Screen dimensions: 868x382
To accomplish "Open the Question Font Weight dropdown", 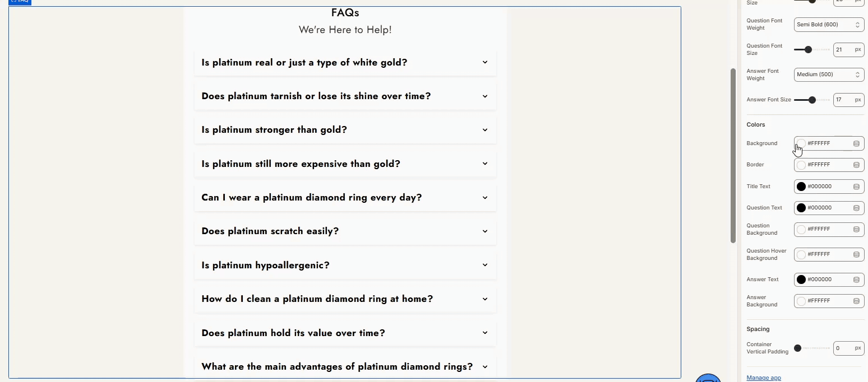I will coord(828,25).
